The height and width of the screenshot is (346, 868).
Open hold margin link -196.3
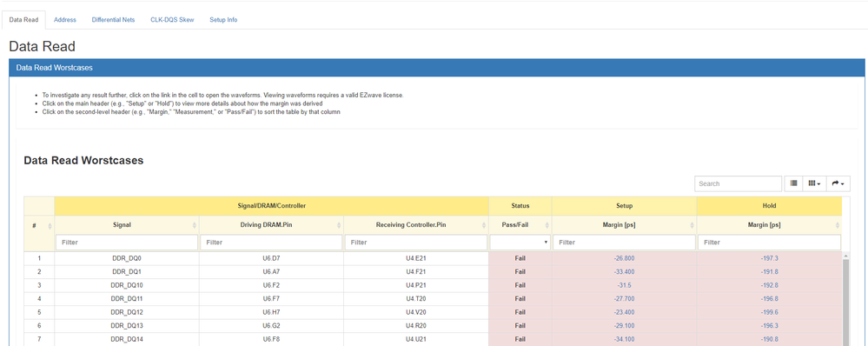point(769,325)
